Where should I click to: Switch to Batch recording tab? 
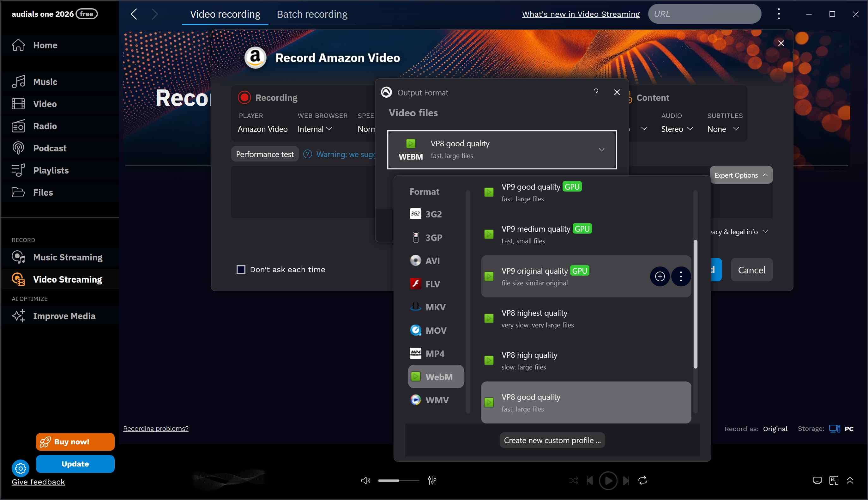tap(312, 14)
